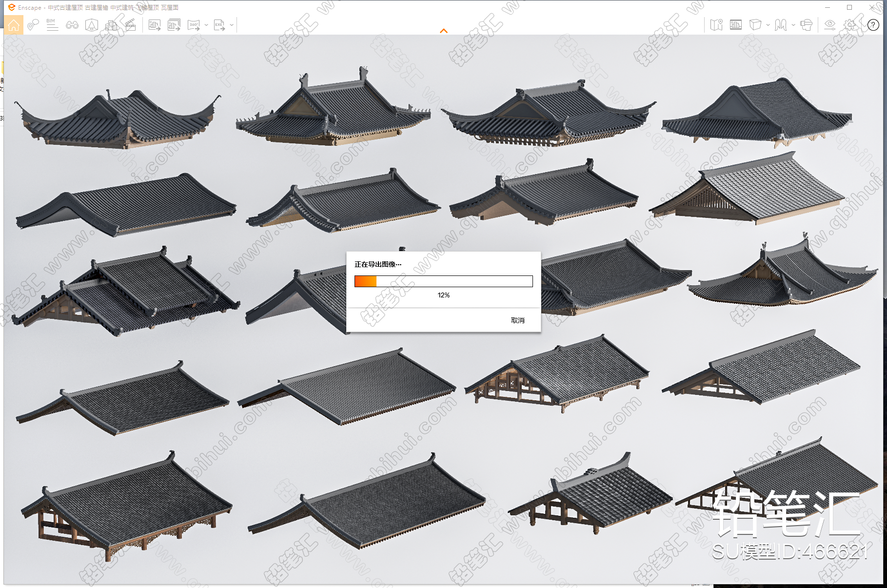Image resolution: width=887 pixels, height=588 pixels.
Task: Click the screenshot export icon
Action: pyautogui.click(x=155, y=25)
